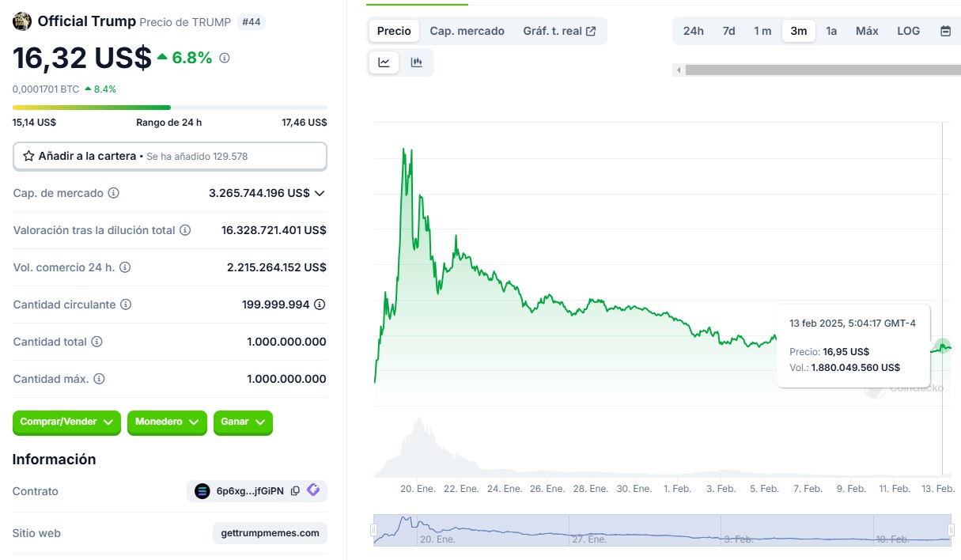This screenshot has width=961, height=560.
Task: Switch to the candlestick chart icon
Action: click(417, 62)
